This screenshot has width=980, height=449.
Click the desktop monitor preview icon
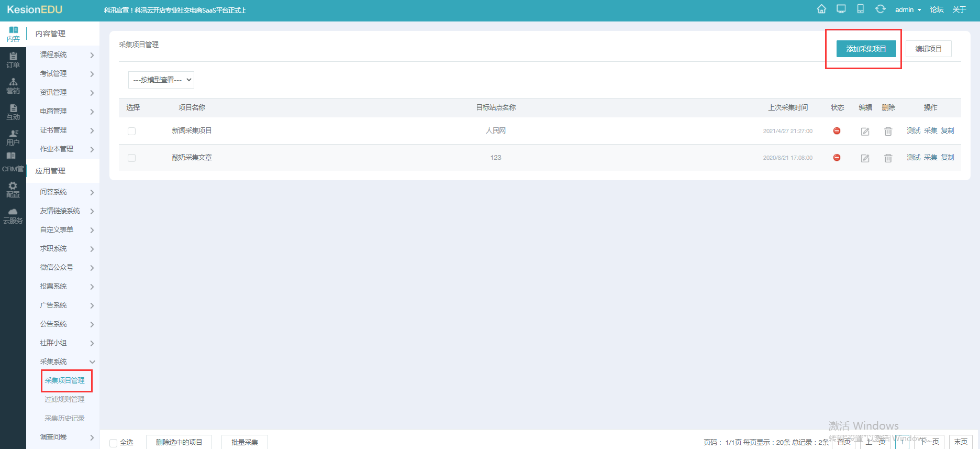841,9
